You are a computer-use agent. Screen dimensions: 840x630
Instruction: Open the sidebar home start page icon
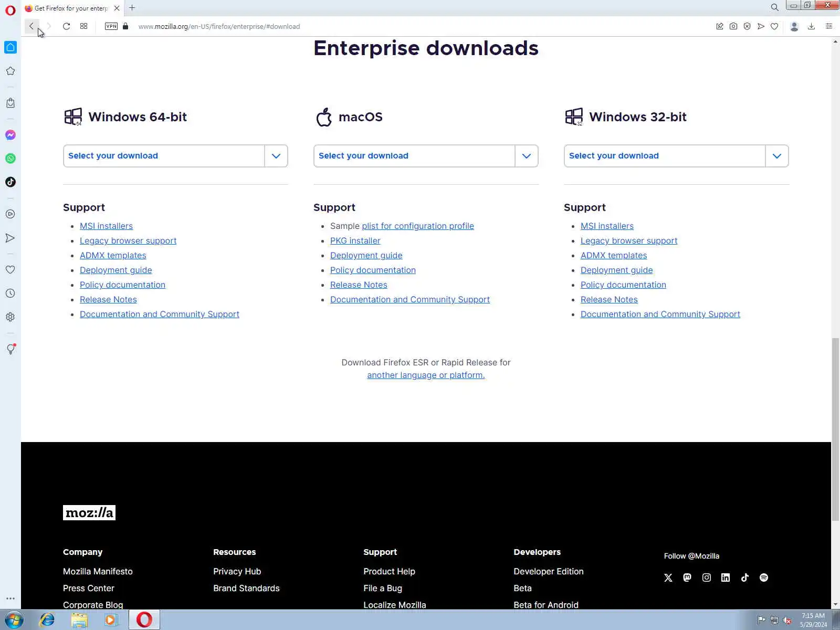pos(10,47)
